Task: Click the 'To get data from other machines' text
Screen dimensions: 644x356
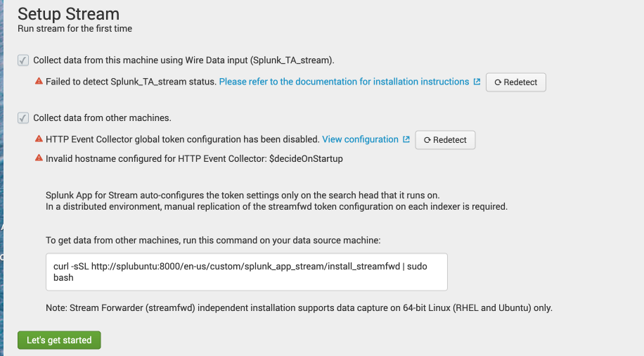Action: (213, 240)
